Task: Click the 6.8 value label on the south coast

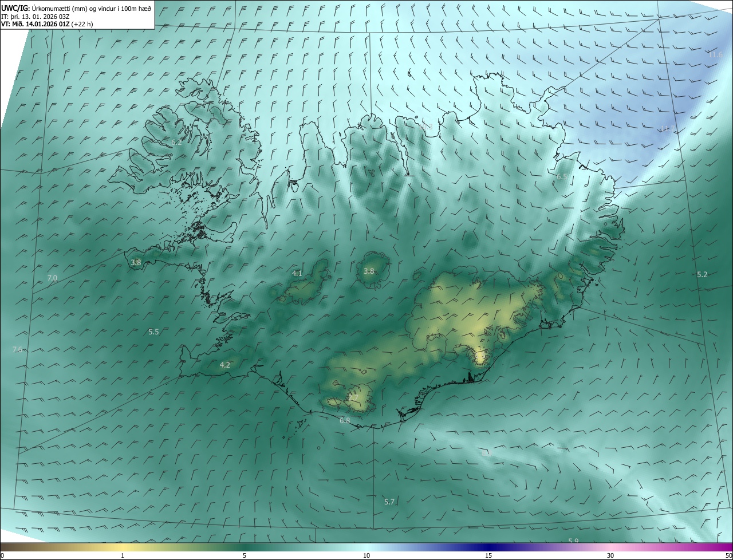Action: pos(345,421)
